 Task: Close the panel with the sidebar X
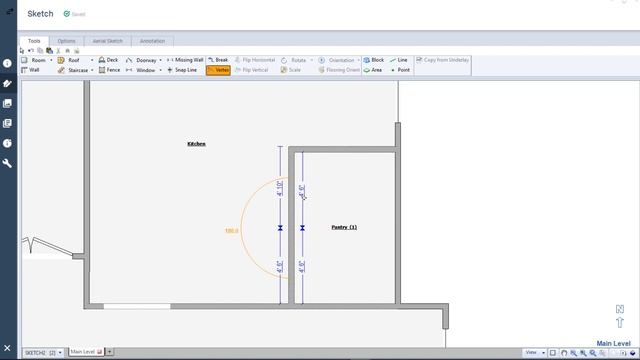7,348
